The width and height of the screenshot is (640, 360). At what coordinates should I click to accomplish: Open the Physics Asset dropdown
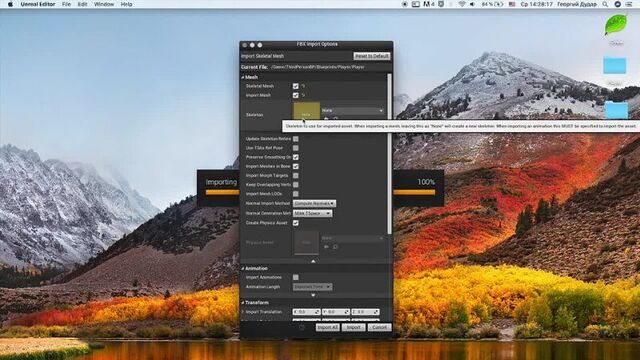tap(352, 238)
